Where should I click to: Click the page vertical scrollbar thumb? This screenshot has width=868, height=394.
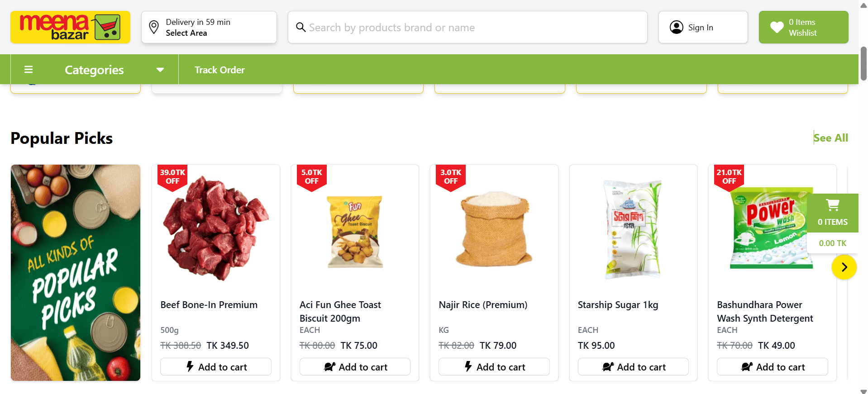863,63
